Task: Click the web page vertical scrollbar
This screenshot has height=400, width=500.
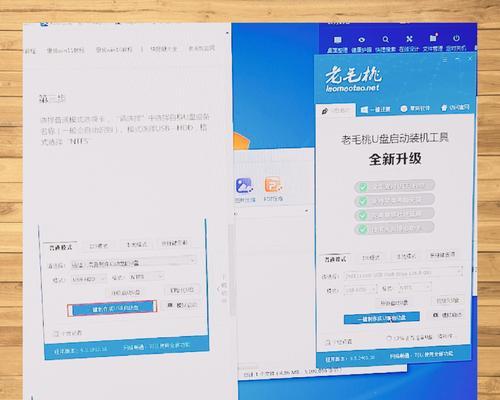Action: (231, 270)
